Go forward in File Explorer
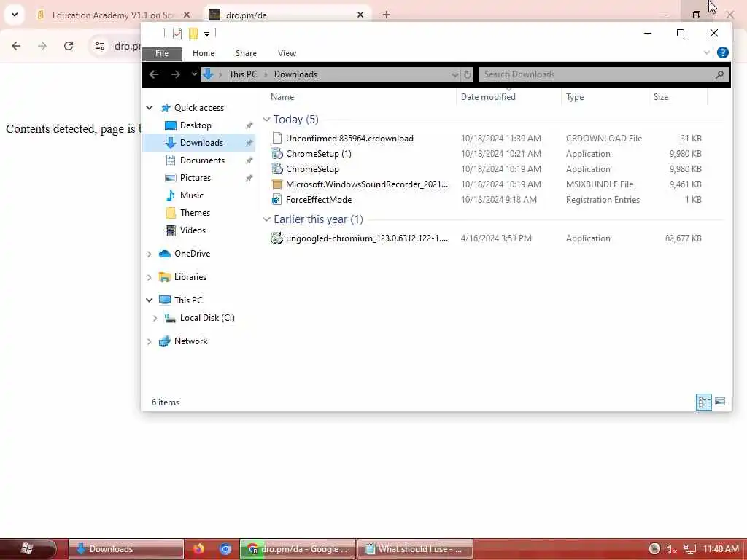This screenshot has width=747, height=560. click(x=176, y=74)
